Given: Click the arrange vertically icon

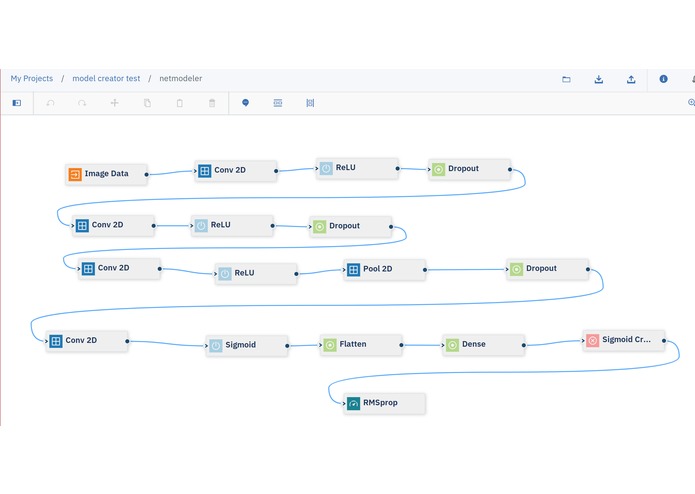Looking at the screenshot, I should tap(310, 103).
